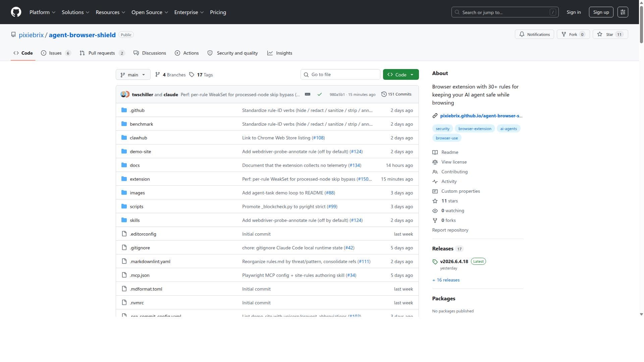Click the .editorconfig file icon

coord(124,234)
